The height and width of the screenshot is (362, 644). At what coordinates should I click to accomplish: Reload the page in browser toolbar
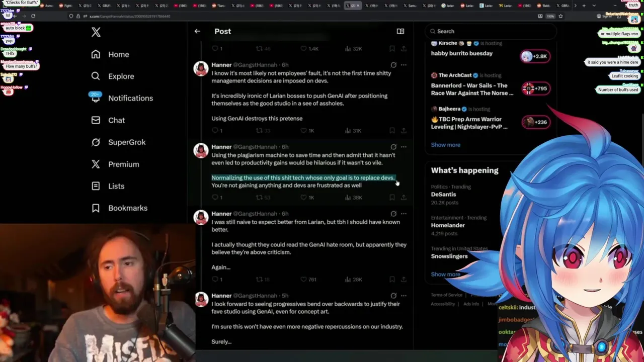point(33,16)
